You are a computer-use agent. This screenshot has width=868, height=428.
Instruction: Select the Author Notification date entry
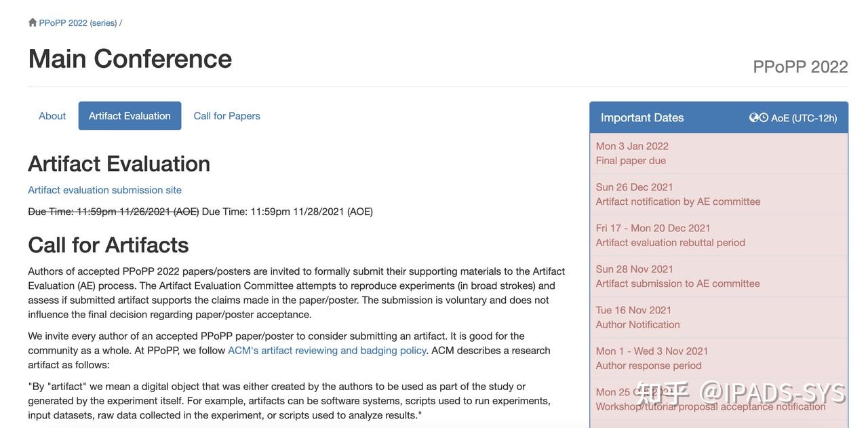[718, 317]
